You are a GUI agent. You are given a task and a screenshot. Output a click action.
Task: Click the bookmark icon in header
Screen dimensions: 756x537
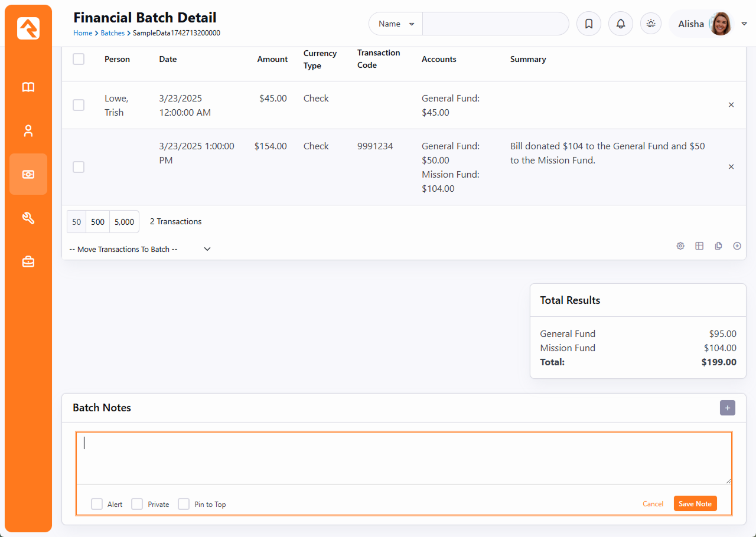[588, 24]
